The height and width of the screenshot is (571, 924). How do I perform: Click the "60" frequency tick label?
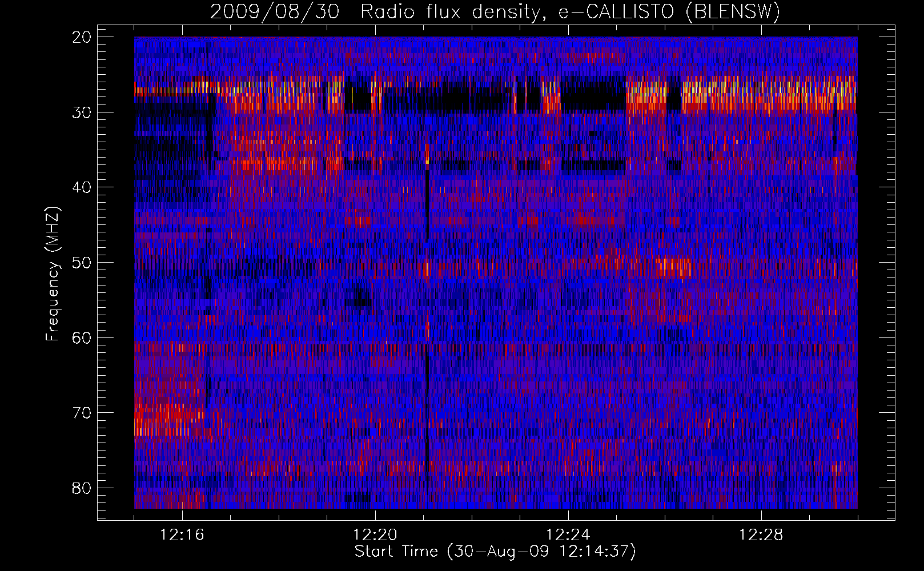tap(82, 338)
